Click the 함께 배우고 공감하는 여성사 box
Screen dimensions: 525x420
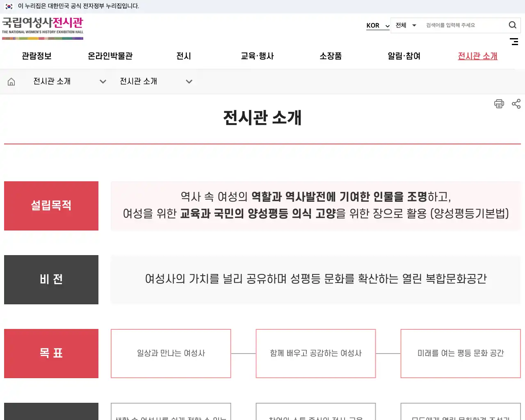(316, 354)
